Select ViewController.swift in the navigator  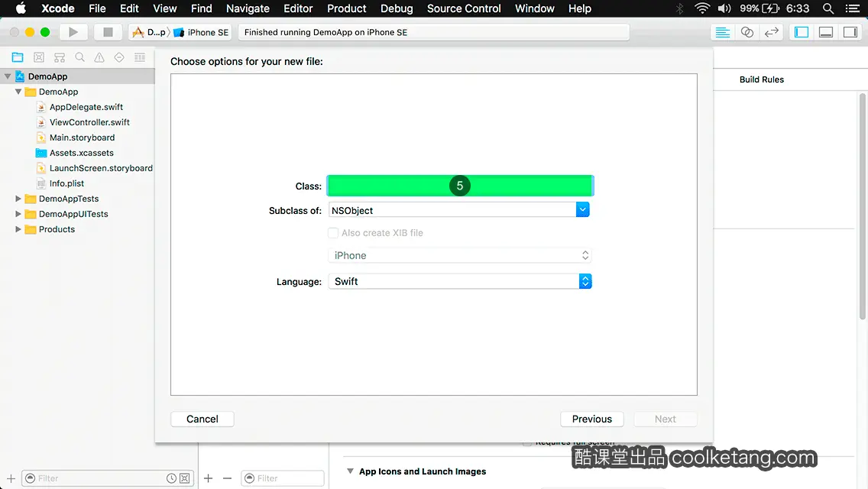pyautogui.click(x=89, y=121)
